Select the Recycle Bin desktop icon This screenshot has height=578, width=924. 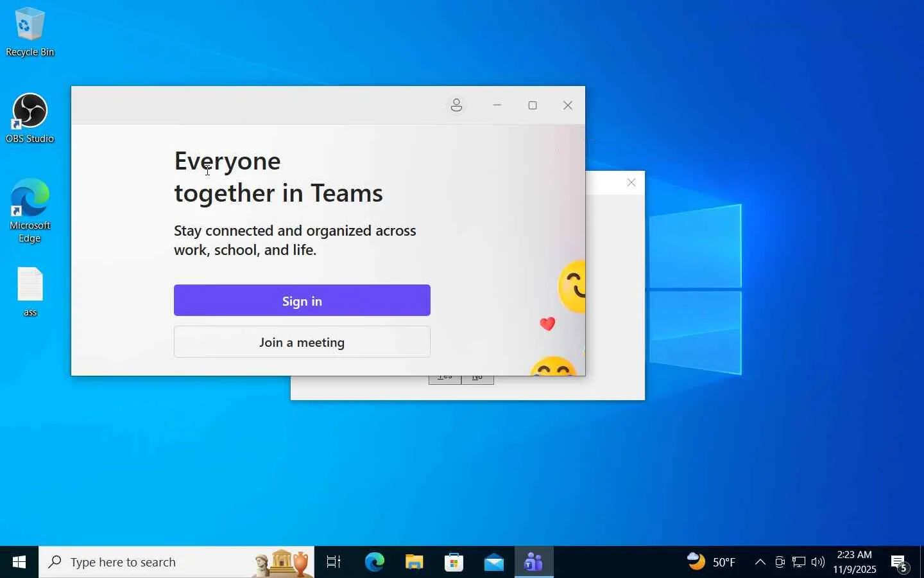pos(30,32)
